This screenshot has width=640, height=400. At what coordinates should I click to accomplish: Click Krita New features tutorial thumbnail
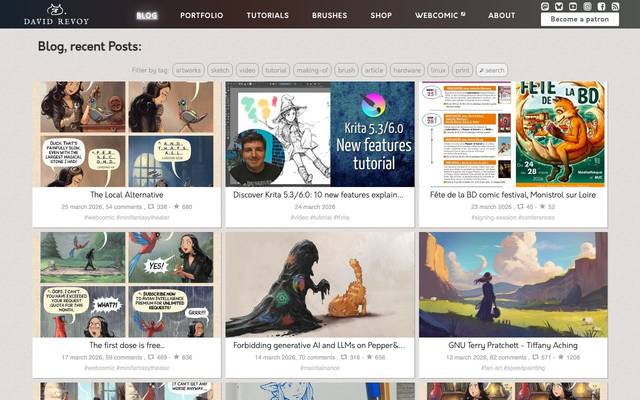coord(320,134)
